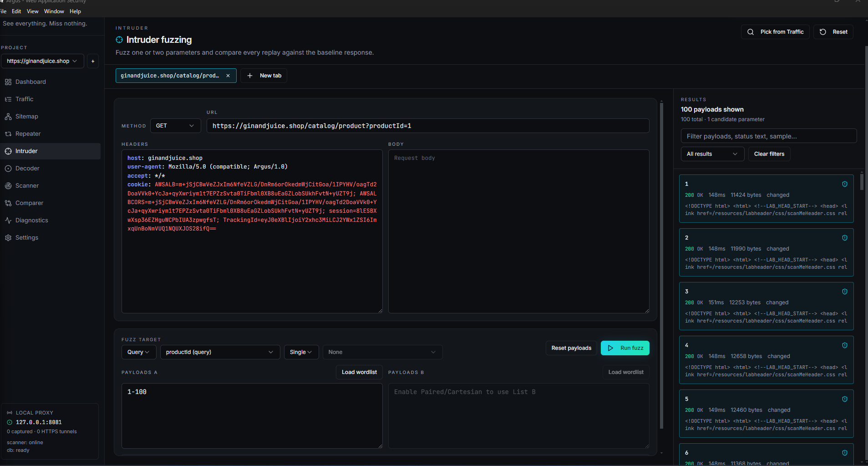This screenshot has width=868, height=466.
Task: Click the Reset button in the header
Action: [x=833, y=32]
